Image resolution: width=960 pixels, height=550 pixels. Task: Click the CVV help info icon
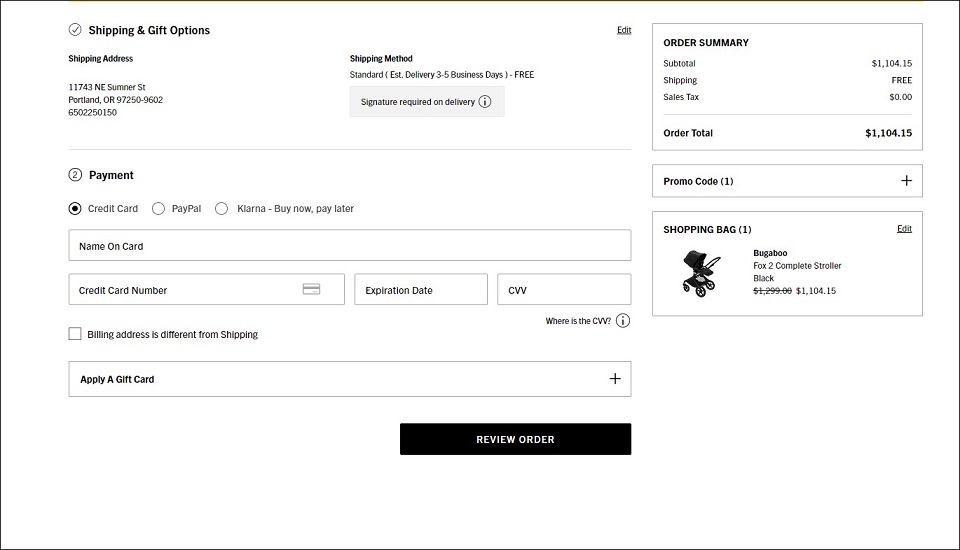click(623, 321)
